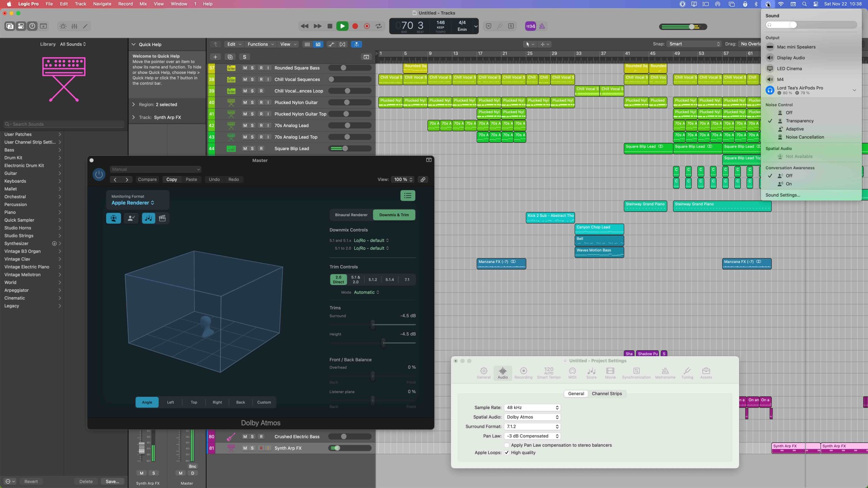Click the Play button in transport
Screen dimensions: 868x488
pos(342,26)
